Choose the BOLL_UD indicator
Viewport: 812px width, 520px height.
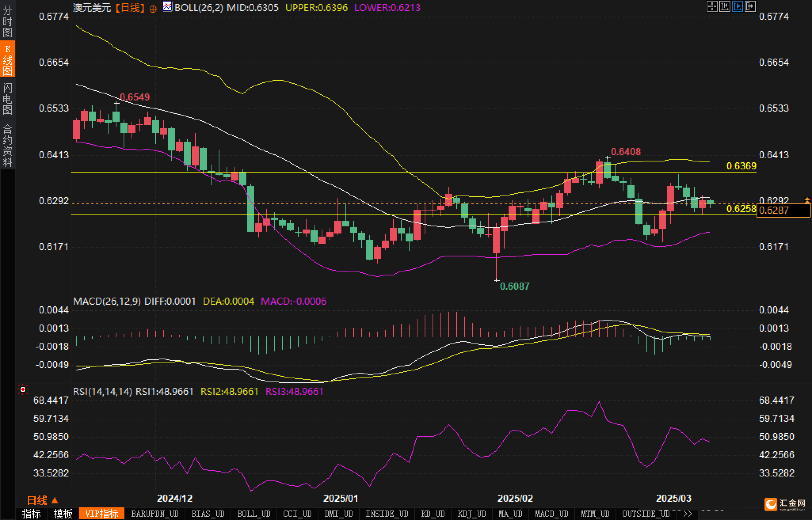tap(254, 514)
